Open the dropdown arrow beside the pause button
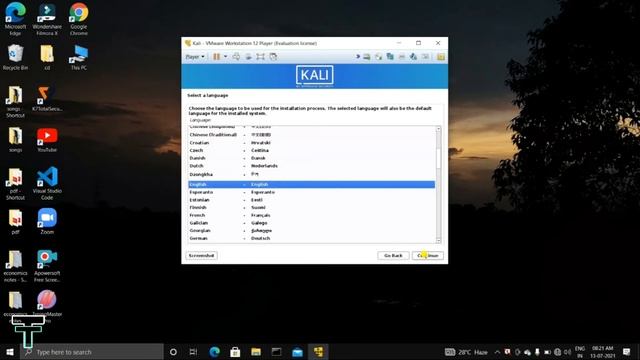 tap(225, 57)
